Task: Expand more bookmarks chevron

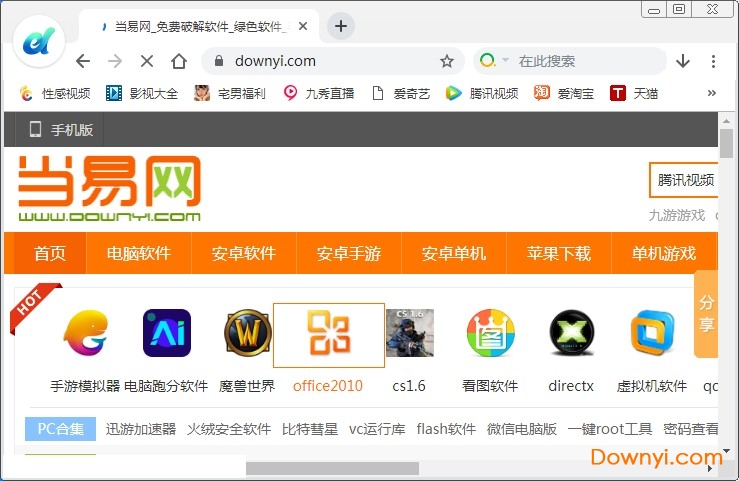Action: click(x=712, y=93)
